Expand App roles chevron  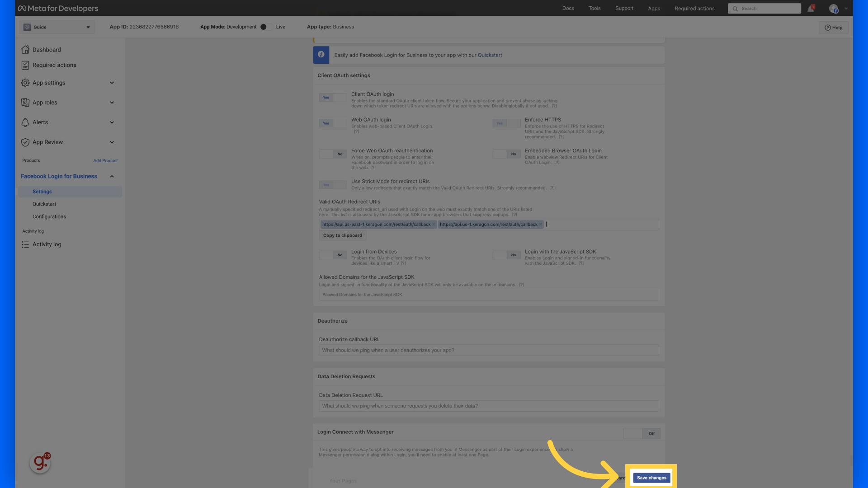click(112, 103)
